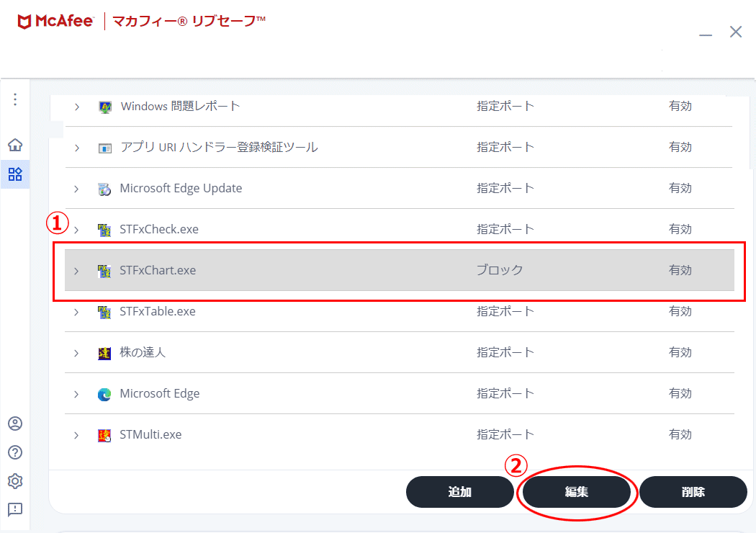The height and width of the screenshot is (533, 756).
Task: Select the アプリ URI ハンドラー登録検証ツール name text
Action: point(220,147)
